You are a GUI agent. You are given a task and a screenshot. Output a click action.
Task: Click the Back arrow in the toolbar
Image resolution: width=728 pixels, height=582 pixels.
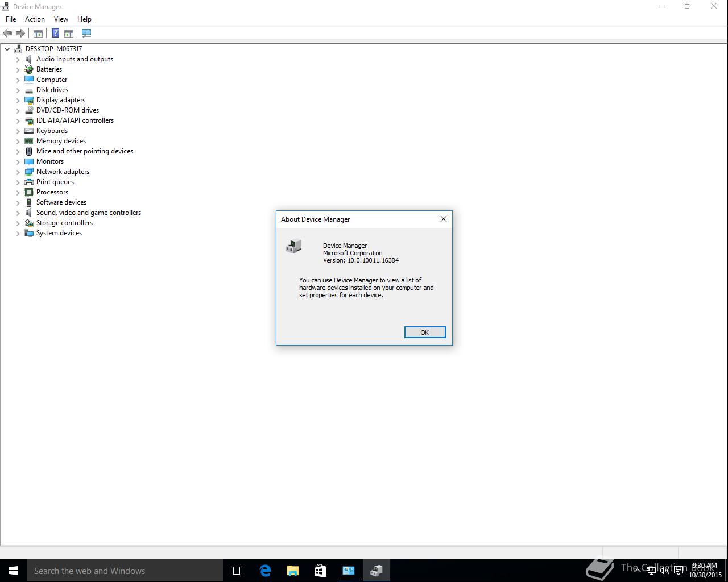7,34
